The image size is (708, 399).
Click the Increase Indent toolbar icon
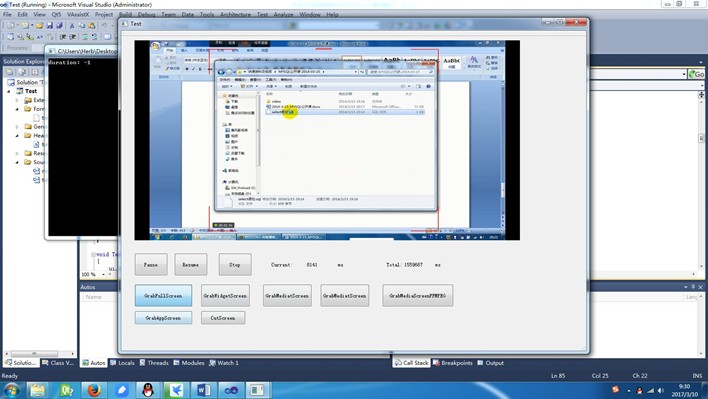point(72,37)
